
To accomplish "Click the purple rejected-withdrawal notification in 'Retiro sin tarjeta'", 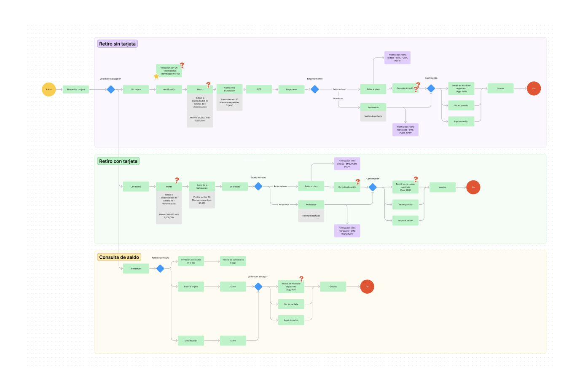I will (x=405, y=130).
